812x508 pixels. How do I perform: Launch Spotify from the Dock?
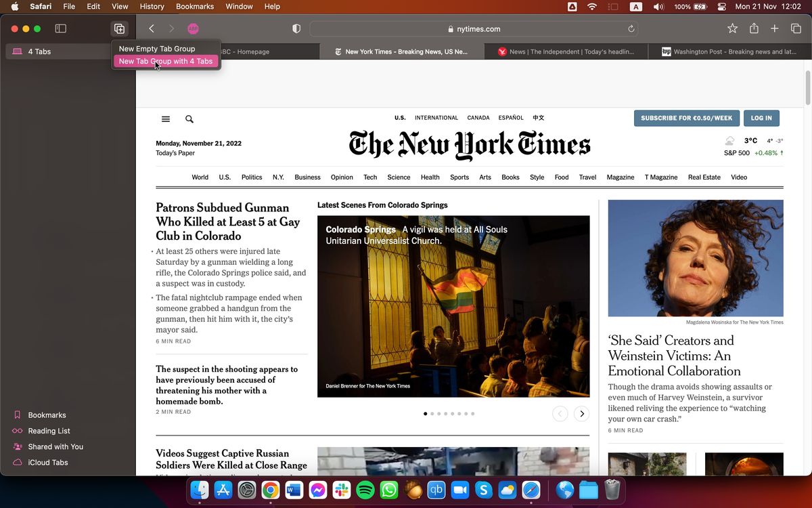pos(365,490)
